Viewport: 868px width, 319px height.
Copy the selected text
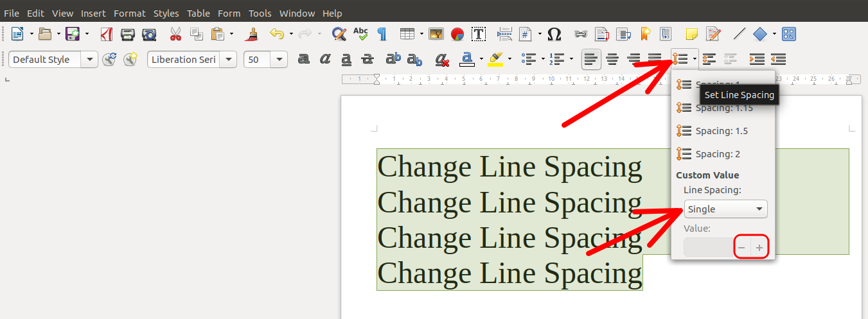[x=197, y=33]
